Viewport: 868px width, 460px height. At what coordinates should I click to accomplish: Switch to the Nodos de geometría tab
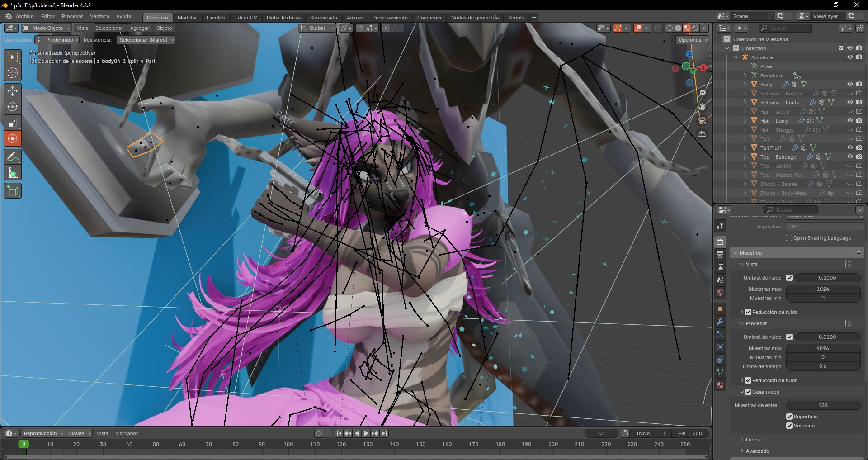pyautogui.click(x=475, y=18)
